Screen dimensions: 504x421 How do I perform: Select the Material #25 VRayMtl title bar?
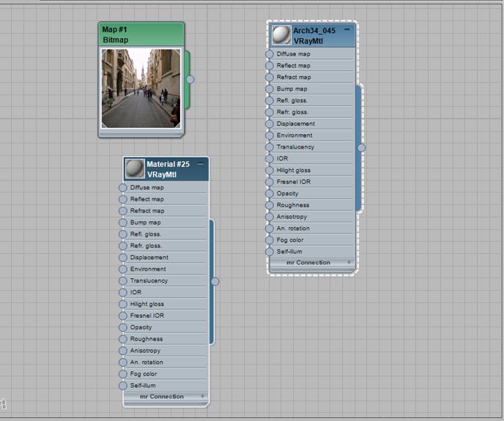tap(166, 169)
